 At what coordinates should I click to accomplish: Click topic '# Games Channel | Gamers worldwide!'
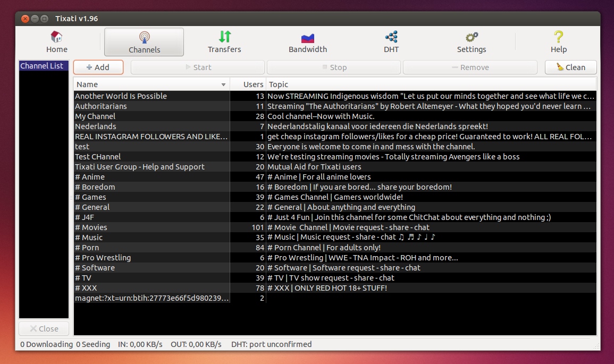point(335,197)
